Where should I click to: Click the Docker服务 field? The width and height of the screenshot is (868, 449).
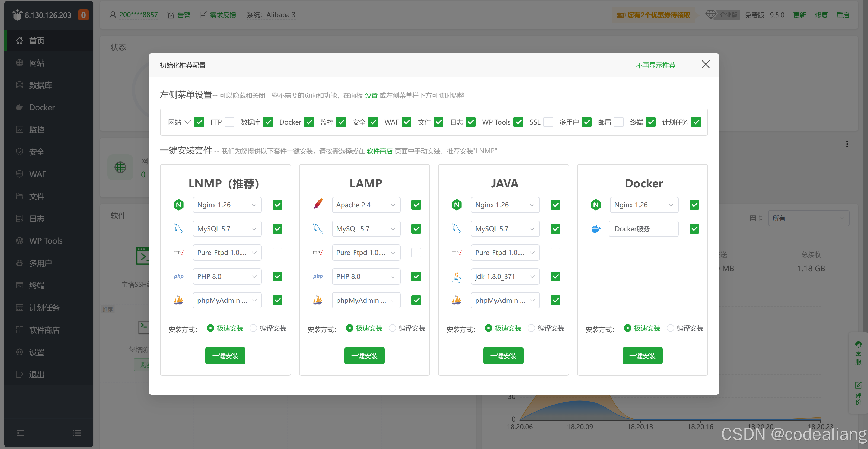pos(644,228)
